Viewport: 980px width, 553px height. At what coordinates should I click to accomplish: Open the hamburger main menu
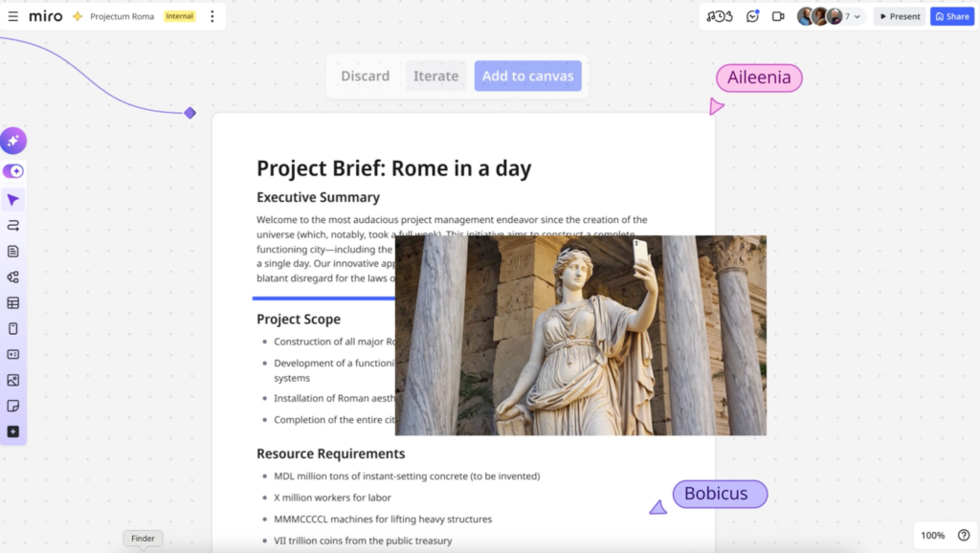pyautogui.click(x=13, y=16)
